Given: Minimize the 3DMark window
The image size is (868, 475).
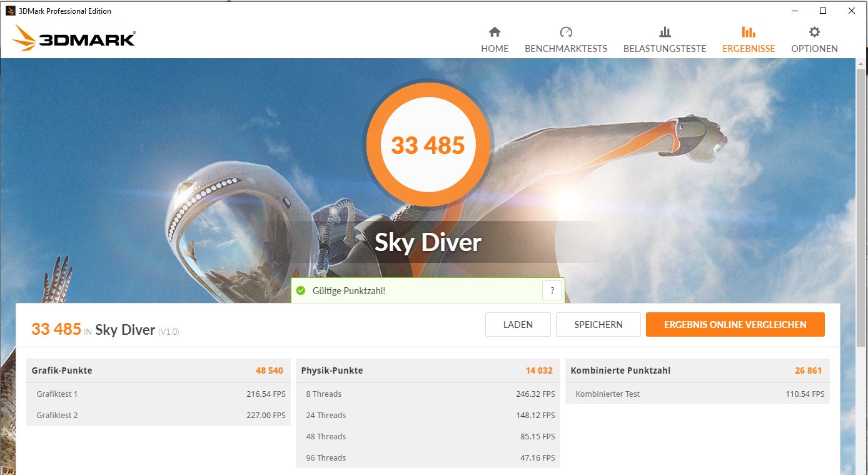Looking at the screenshot, I should tap(794, 11).
